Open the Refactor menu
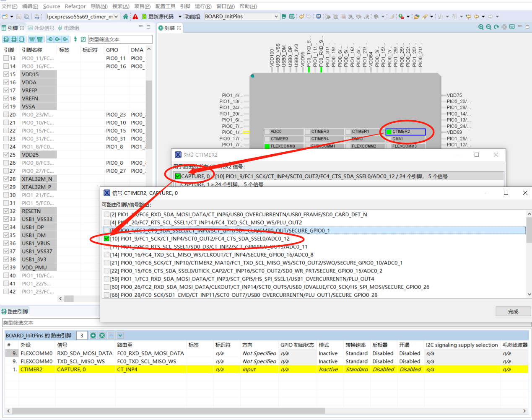 click(x=75, y=6)
